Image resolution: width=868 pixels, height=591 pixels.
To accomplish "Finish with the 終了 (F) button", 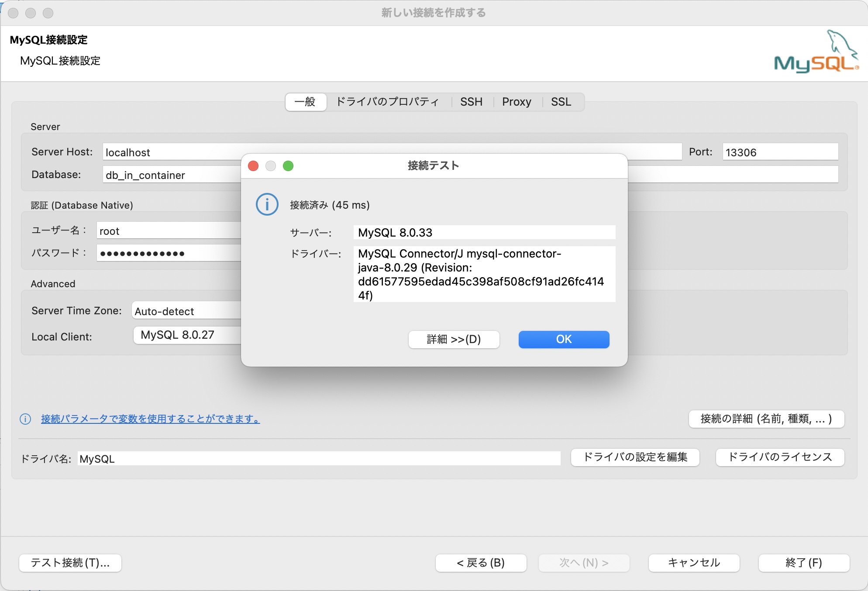I will pos(804,563).
